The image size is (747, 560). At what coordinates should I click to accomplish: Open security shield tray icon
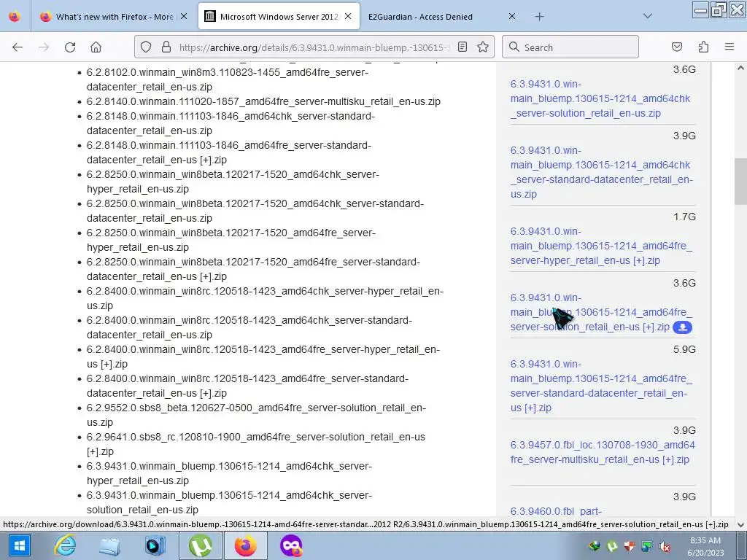click(630, 545)
